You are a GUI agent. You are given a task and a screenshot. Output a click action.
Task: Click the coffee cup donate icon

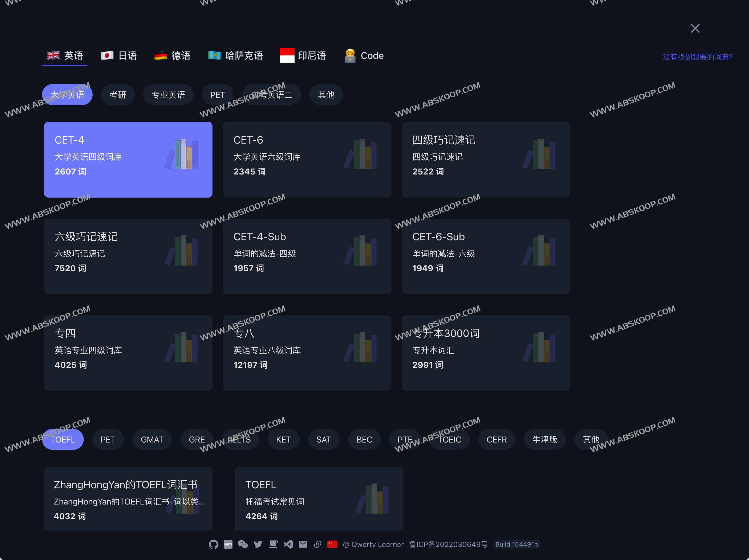273,544
